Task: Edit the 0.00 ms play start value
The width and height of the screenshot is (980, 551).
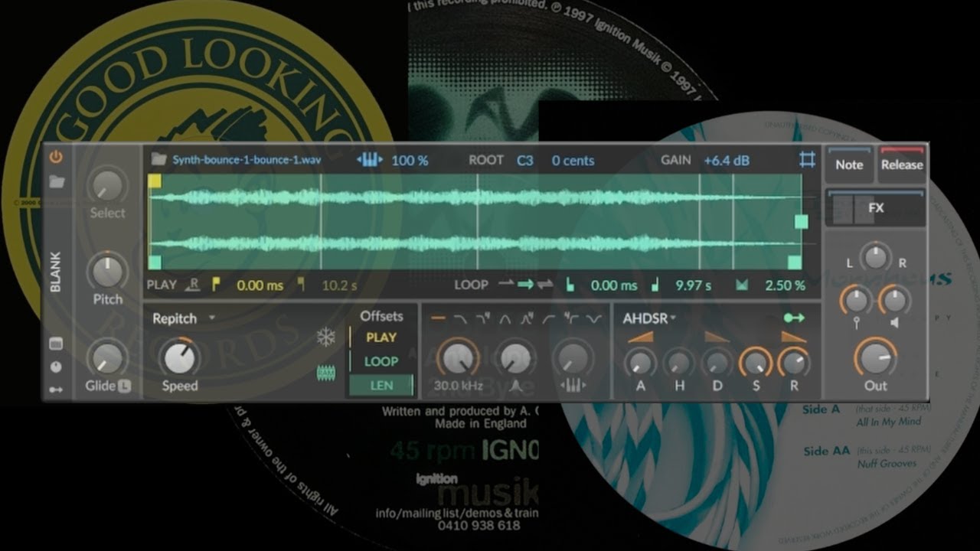Action: [x=260, y=285]
